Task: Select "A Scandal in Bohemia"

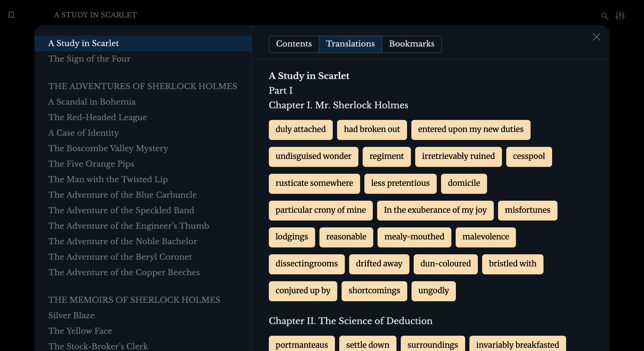Action: coord(92,102)
